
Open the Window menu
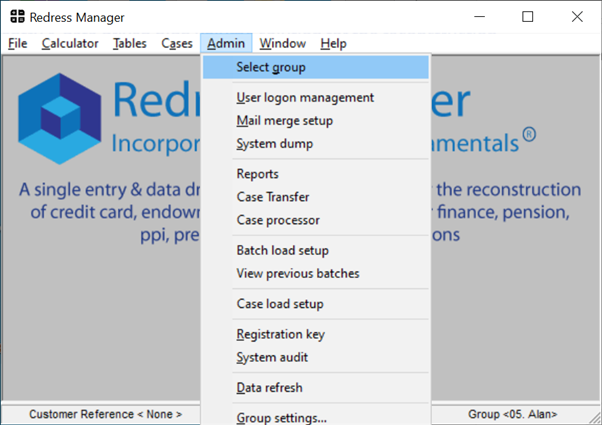[x=283, y=43]
